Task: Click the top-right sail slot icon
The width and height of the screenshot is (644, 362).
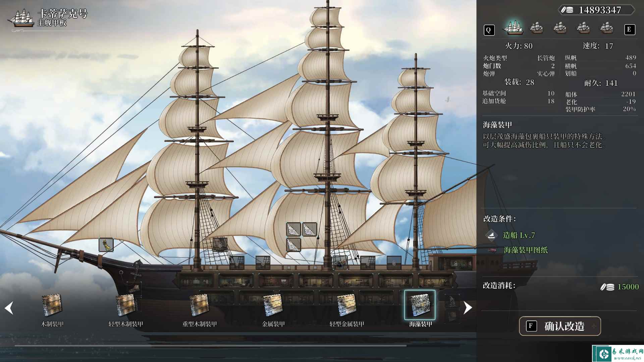Action: coord(309,229)
